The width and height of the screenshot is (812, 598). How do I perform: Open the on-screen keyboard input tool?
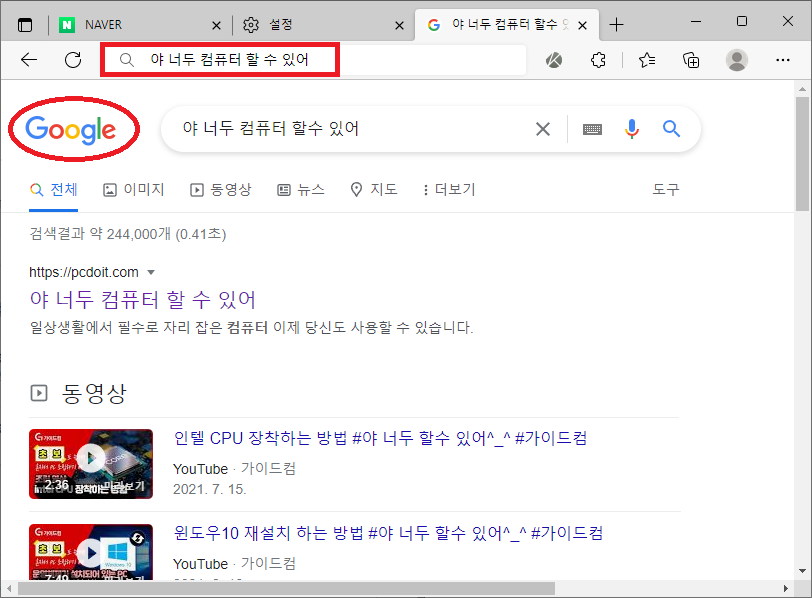[592, 129]
